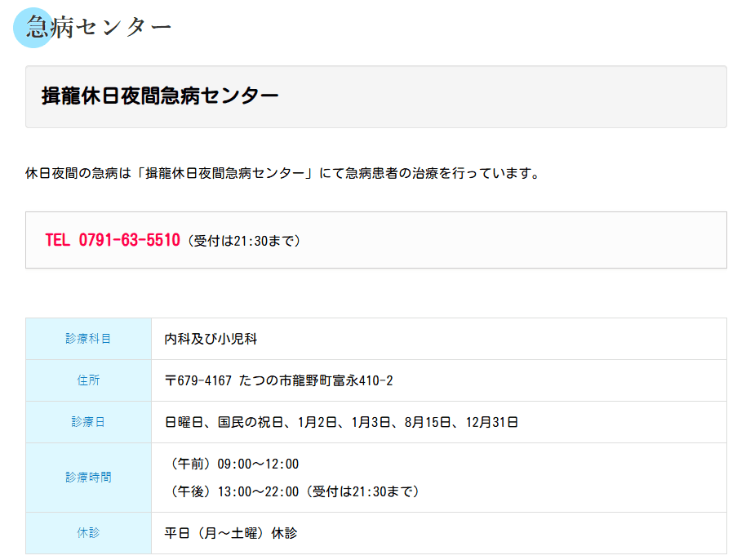This screenshot has height=560, width=737.
Task: Select the 診療日 header cell
Action: [88, 422]
